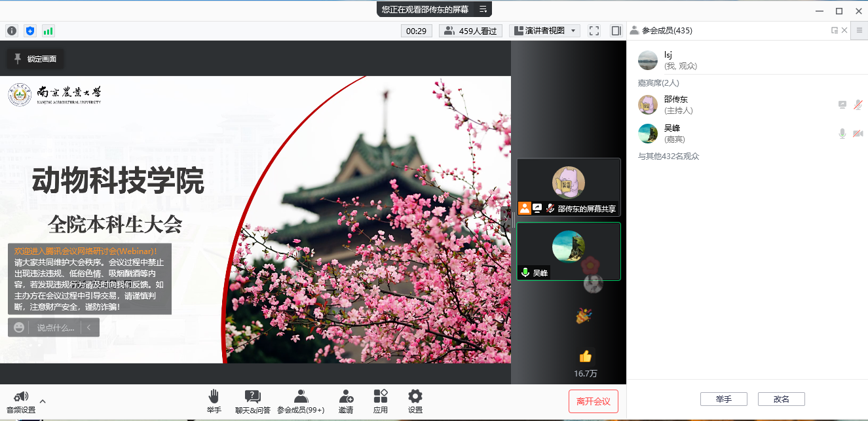Toggle the participants side panel
Screen dimensions: 868x421
pyautogui.click(x=616, y=31)
